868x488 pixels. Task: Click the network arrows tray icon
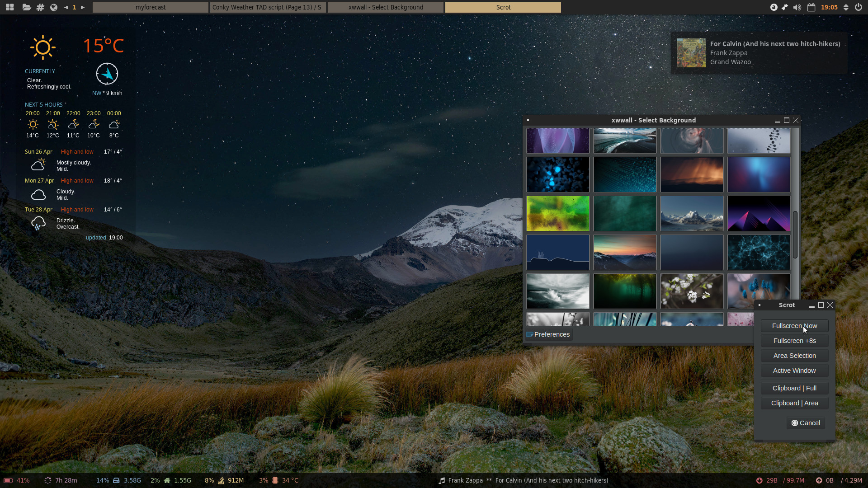pos(785,7)
